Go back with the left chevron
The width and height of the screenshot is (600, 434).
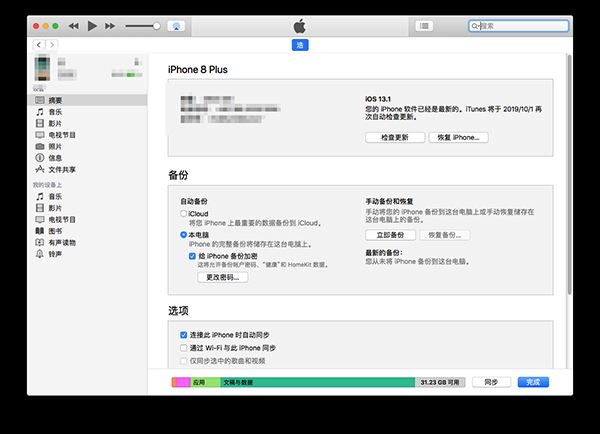(x=39, y=45)
